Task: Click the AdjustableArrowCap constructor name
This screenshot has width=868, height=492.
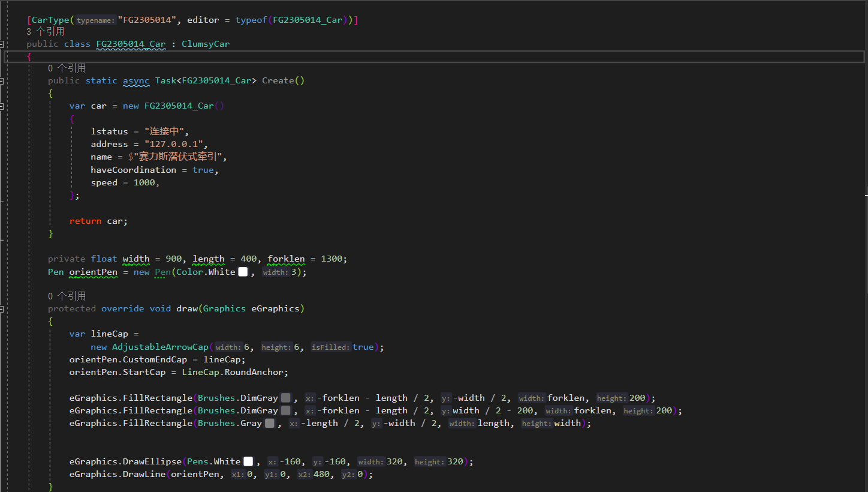Action: pyautogui.click(x=160, y=347)
